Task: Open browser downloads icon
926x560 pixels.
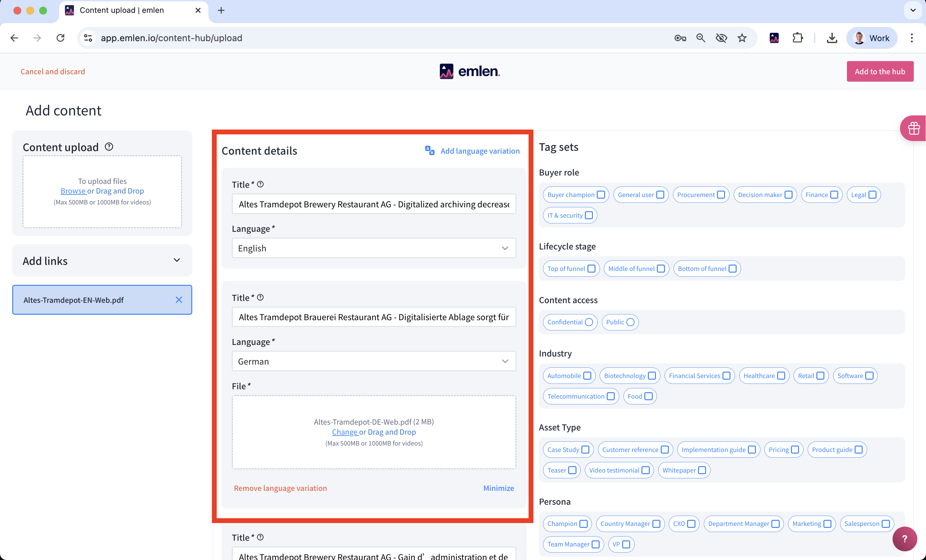Action: (832, 38)
